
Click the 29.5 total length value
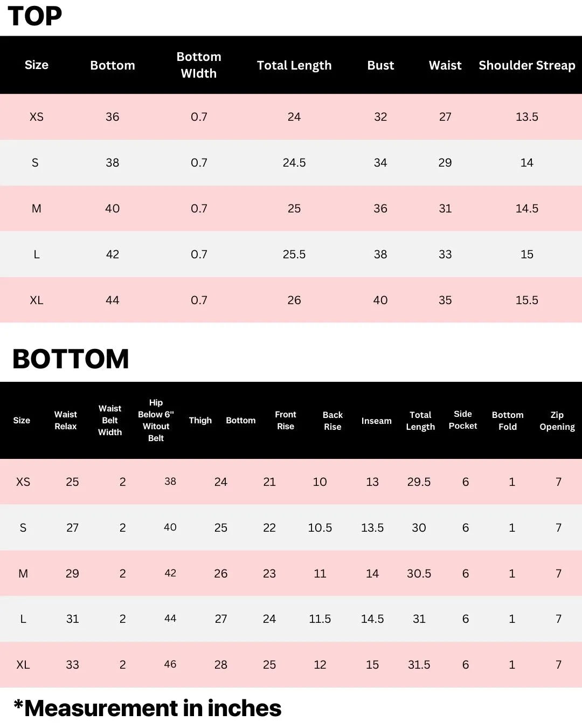[419, 482]
